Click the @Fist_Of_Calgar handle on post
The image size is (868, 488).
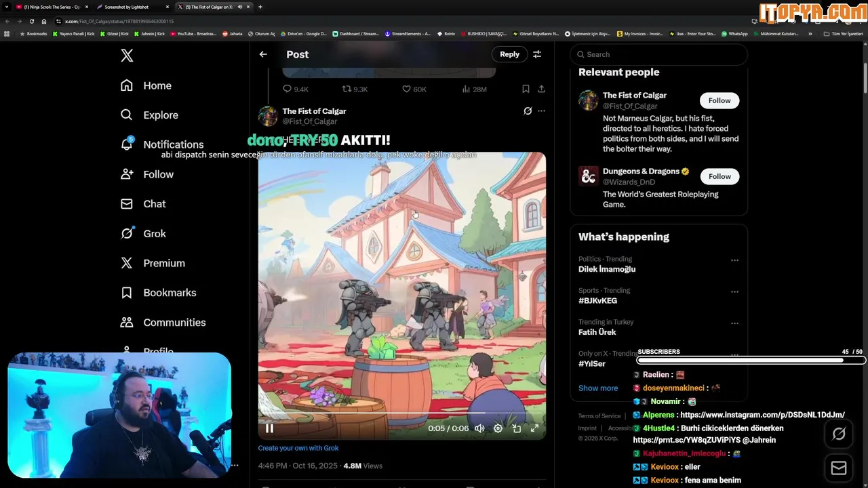pos(309,121)
